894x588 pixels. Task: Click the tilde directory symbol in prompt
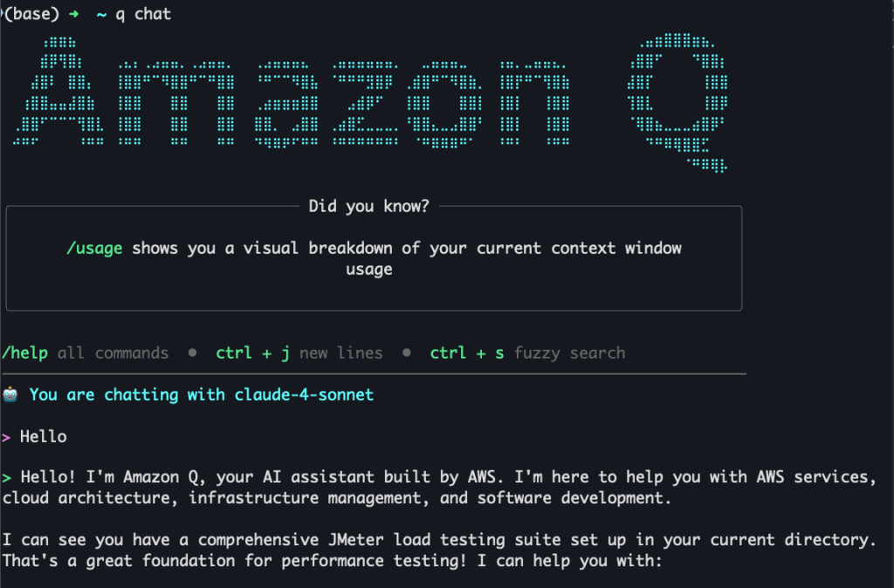coord(101,15)
